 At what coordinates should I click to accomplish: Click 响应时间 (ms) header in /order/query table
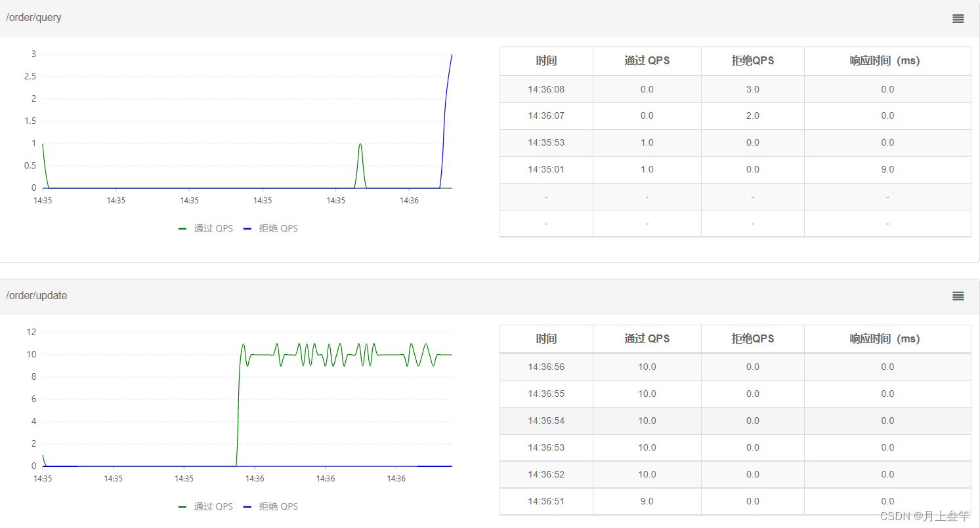coord(887,60)
